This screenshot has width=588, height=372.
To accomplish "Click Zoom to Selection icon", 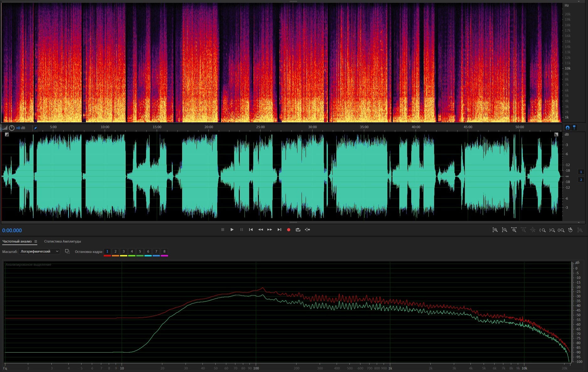I will pos(561,230).
